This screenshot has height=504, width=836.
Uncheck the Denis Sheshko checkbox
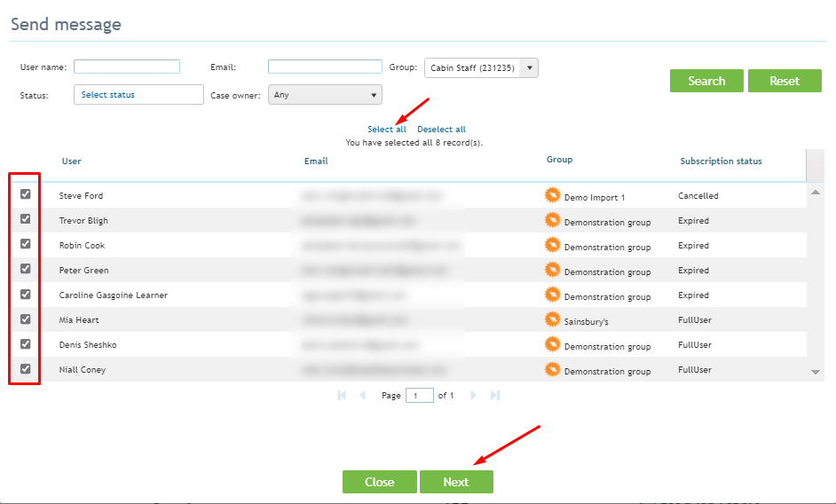[x=25, y=344]
